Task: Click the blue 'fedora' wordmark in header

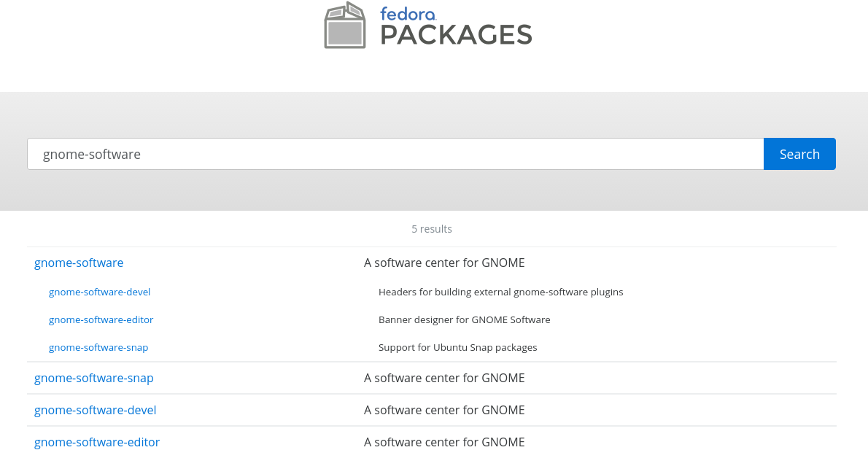Action: coord(408,14)
